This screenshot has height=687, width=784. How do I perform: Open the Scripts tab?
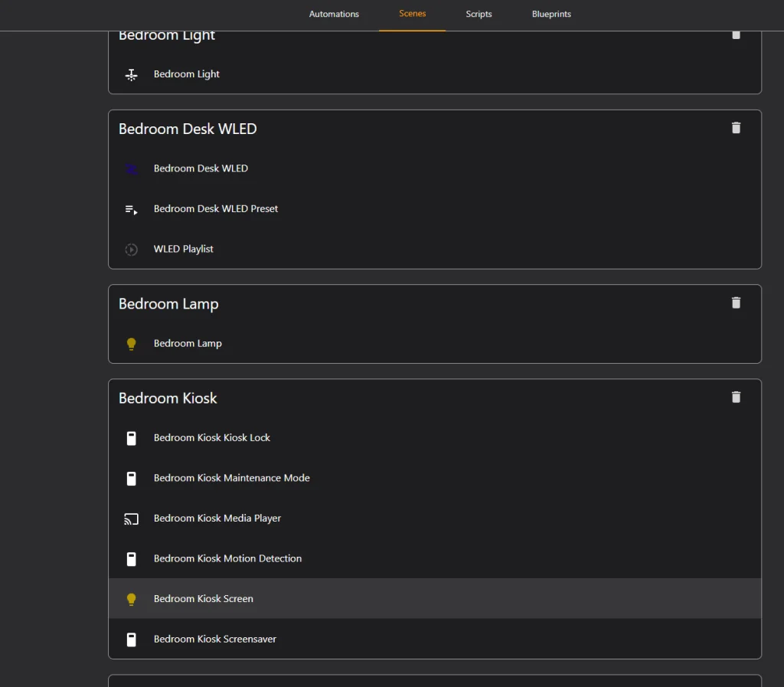(479, 14)
